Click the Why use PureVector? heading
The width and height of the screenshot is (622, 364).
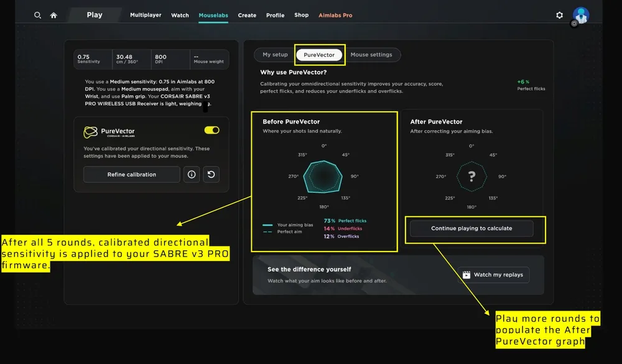(x=294, y=72)
